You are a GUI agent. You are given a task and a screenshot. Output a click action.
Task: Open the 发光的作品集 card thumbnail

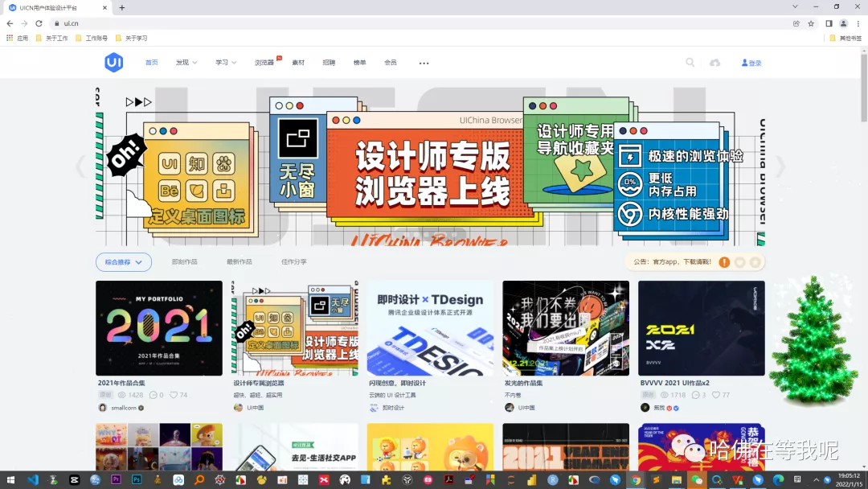(566, 328)
